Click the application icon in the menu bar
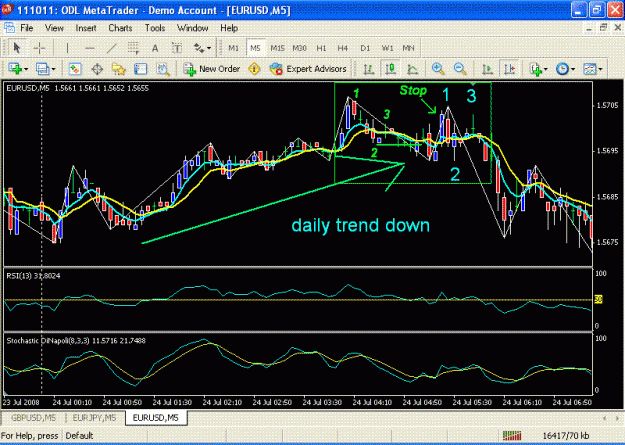This screenshot has height=445, width=625. (9, 28)
